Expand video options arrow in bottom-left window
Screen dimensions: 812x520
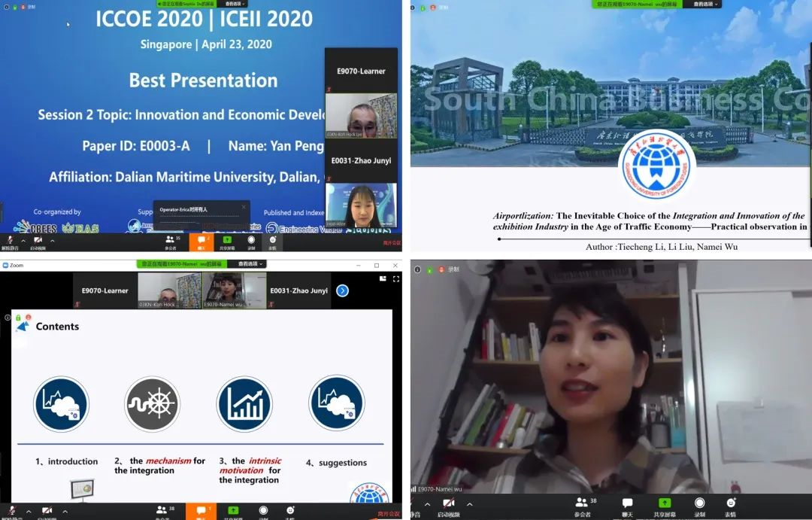pyautogui.click(x=65, y=511)
